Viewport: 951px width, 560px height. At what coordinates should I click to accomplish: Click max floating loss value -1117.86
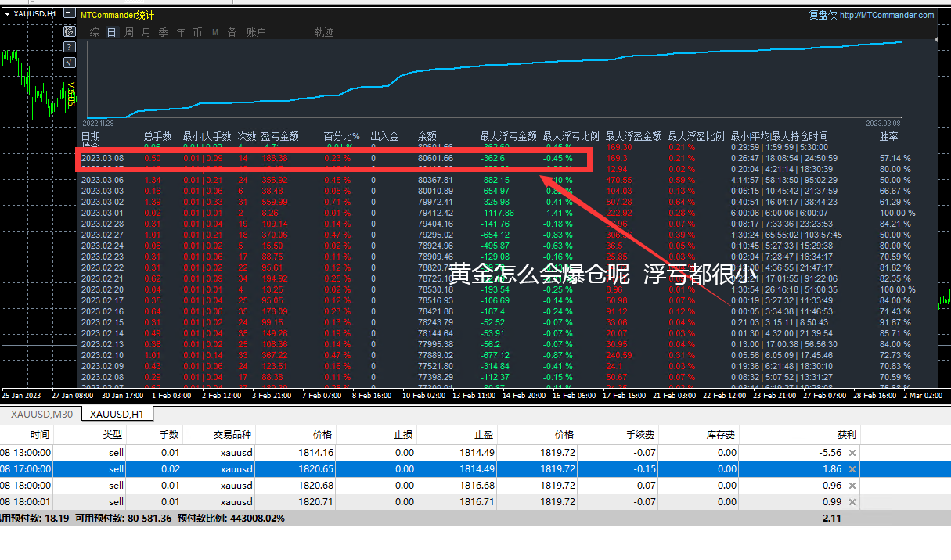tap(497, 213)
